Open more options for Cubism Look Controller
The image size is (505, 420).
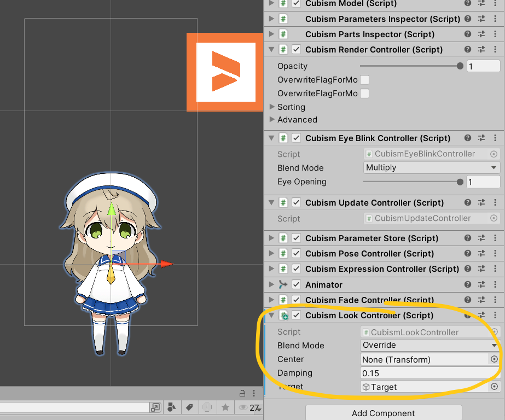495,315
